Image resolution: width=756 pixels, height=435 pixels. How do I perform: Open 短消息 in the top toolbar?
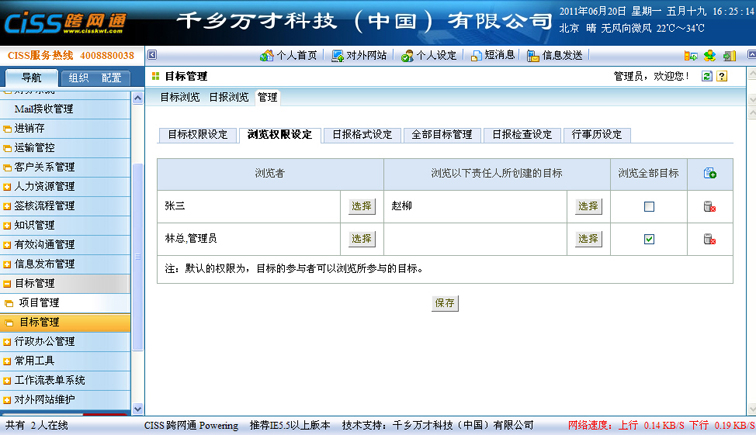492,55
